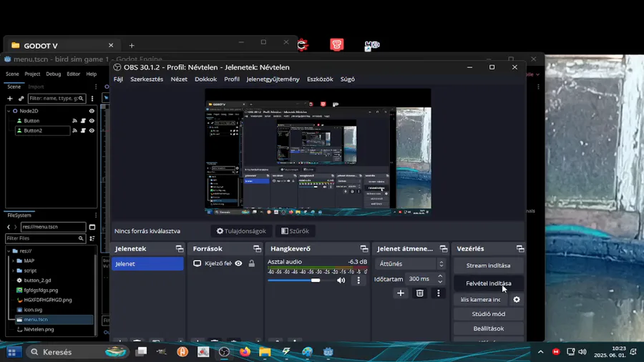Open the Profil menu

point(232,79)
